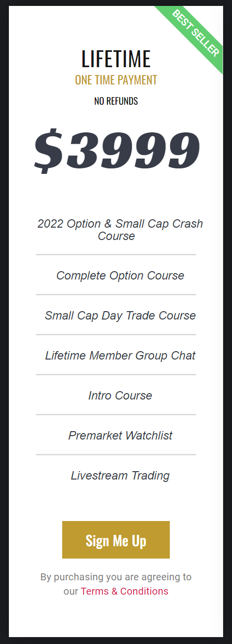Select the Intro Course feature

pos(120,396)
